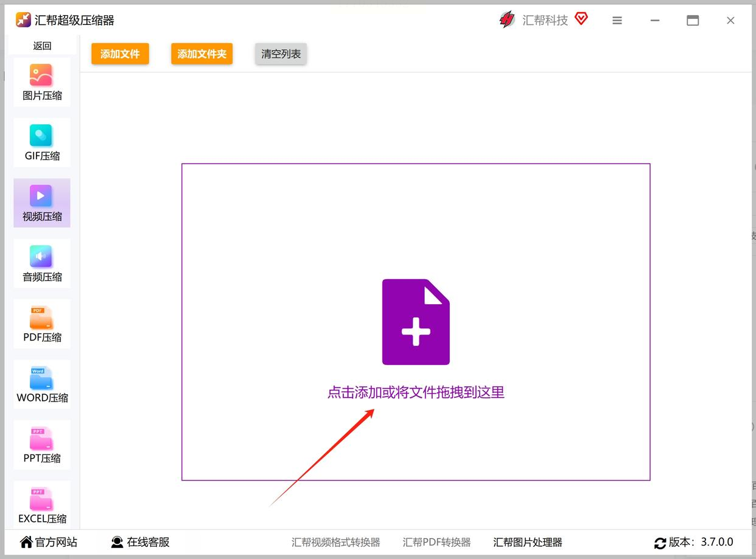756x559 pixels.
Task: Open the GIF压缩 tool
Action: [42, 142]
